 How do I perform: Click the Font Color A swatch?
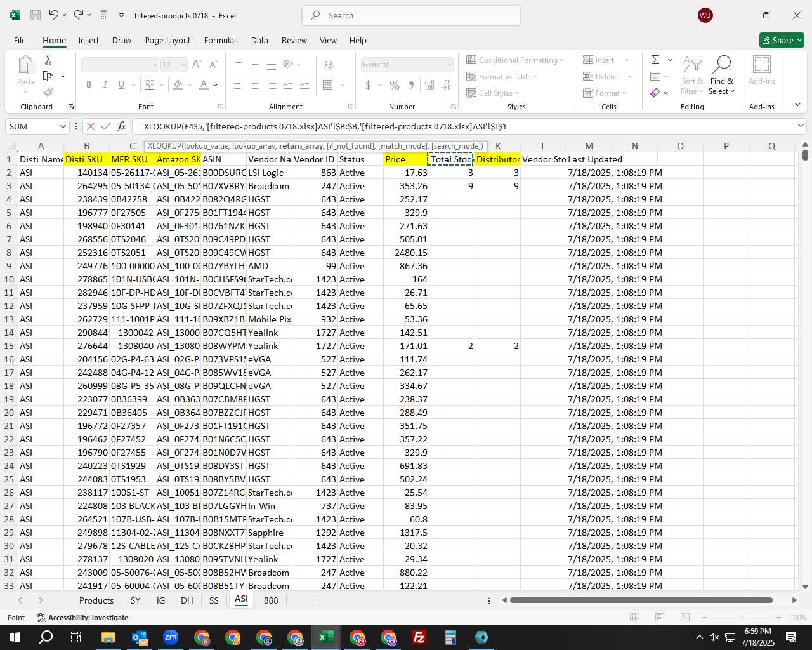pos(204,84)
